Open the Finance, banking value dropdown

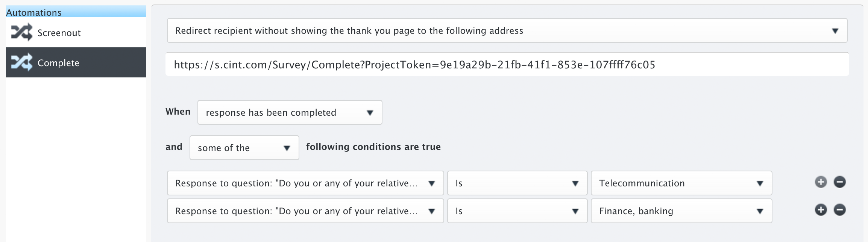(x=681, y=211)
